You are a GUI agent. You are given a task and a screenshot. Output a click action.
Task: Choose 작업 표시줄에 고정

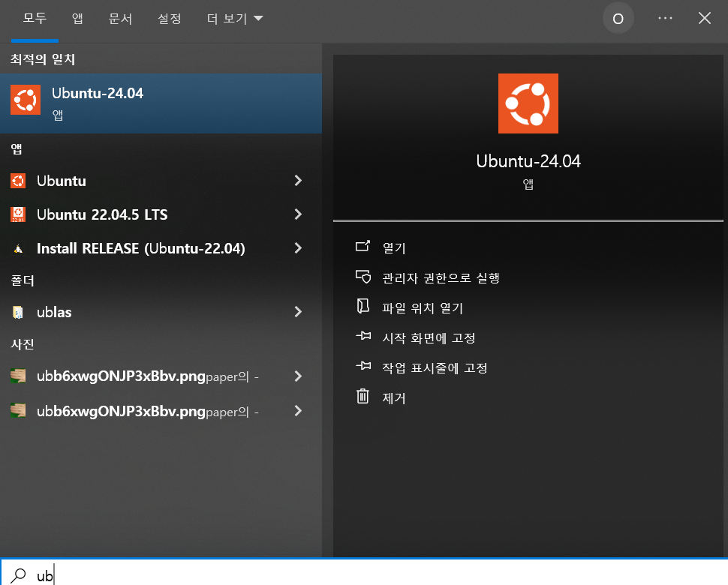[x=434, y=368]
